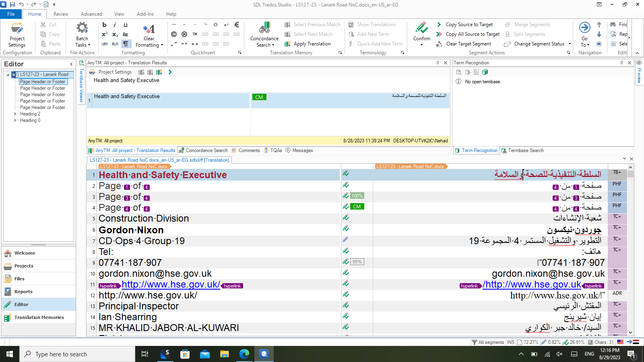Open the Messages tab
This screenshot has width=644, height=362.
click(x=299, y=150)
